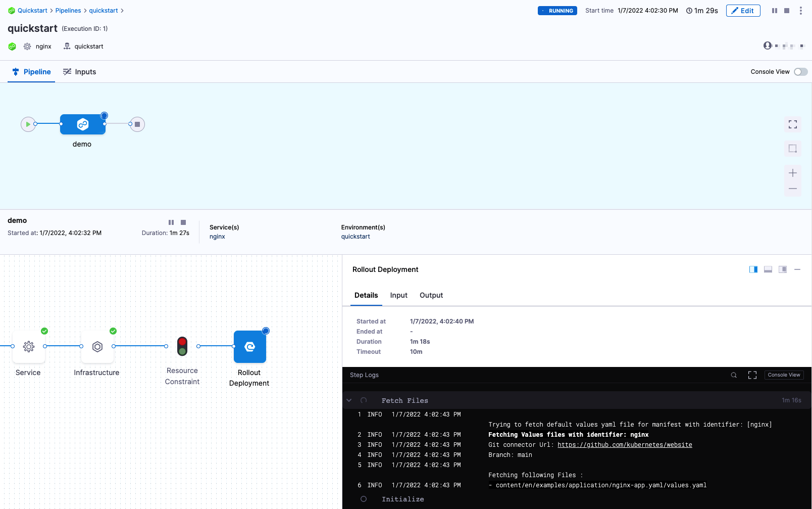Collapse the Fetch Files log section
Image resolution: width=812 pixels, height=509 pixels.
[x=349, y=400]
